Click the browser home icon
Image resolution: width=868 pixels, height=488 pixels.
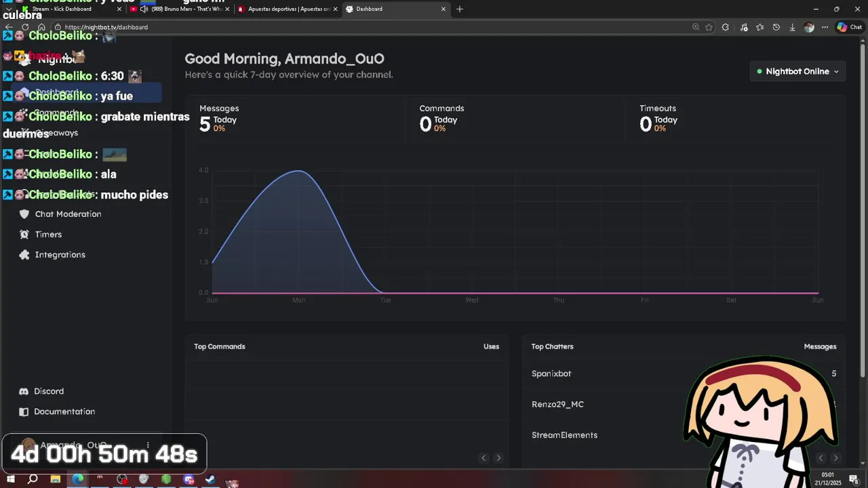click(41, 27)
